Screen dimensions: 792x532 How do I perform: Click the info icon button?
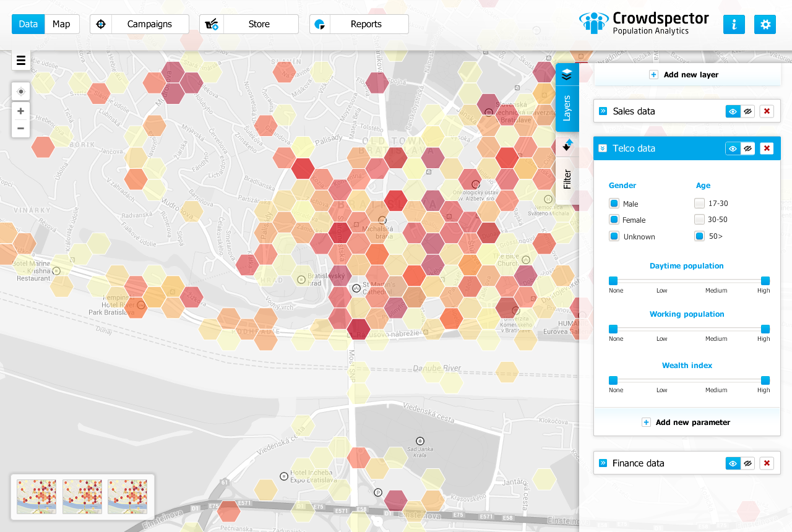pos(734,25)
